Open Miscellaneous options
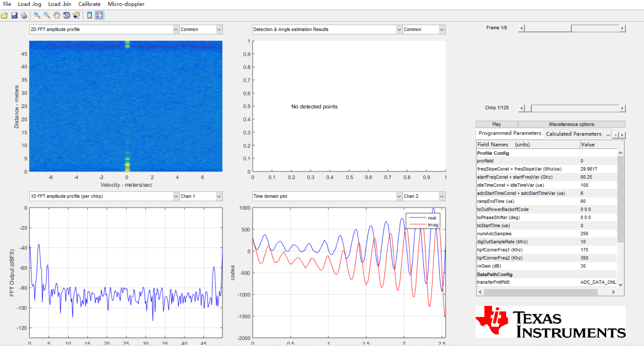The image size is (644, 346). (x=571, y=124)
